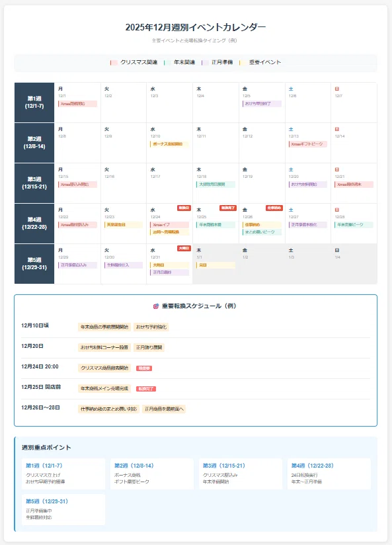The width and height of the screenshot is (392, 545).
Task: Click the 12月10日頃 schedule date
Action: 35,325
